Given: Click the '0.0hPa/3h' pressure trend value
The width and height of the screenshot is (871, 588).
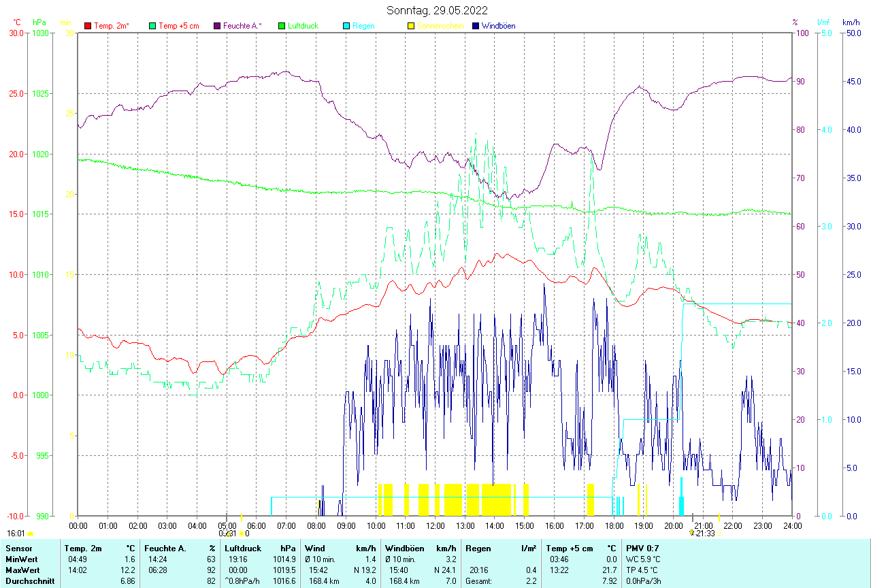Looking at the screenshot, I should click(643, 581).
